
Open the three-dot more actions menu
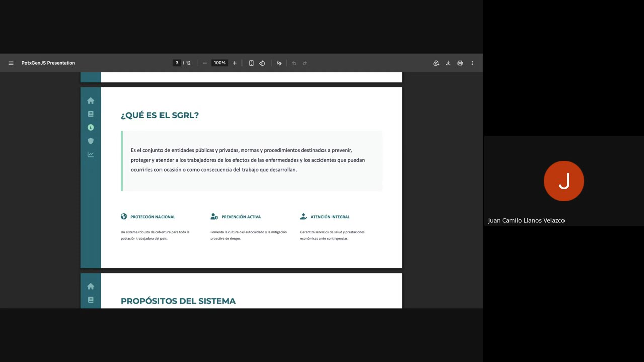click(x=472, y=63)
